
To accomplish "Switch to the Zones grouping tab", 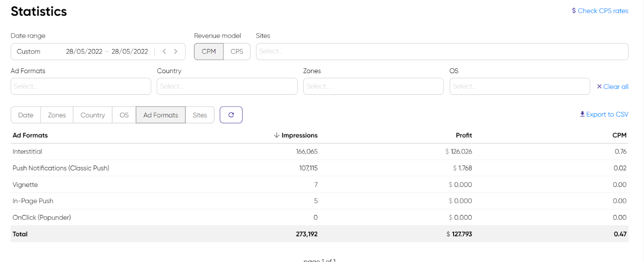I will pyautogui.click(x=57, y=115).
